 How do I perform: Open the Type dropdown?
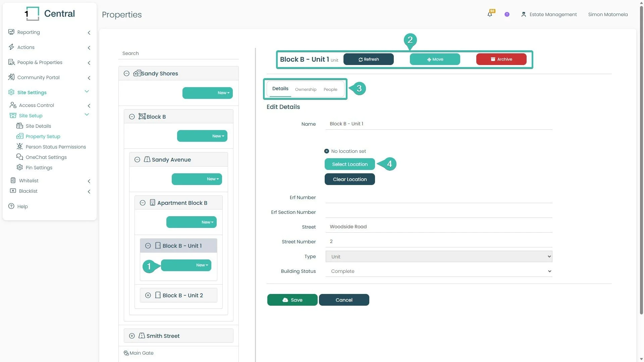click(x=439, y=256)
